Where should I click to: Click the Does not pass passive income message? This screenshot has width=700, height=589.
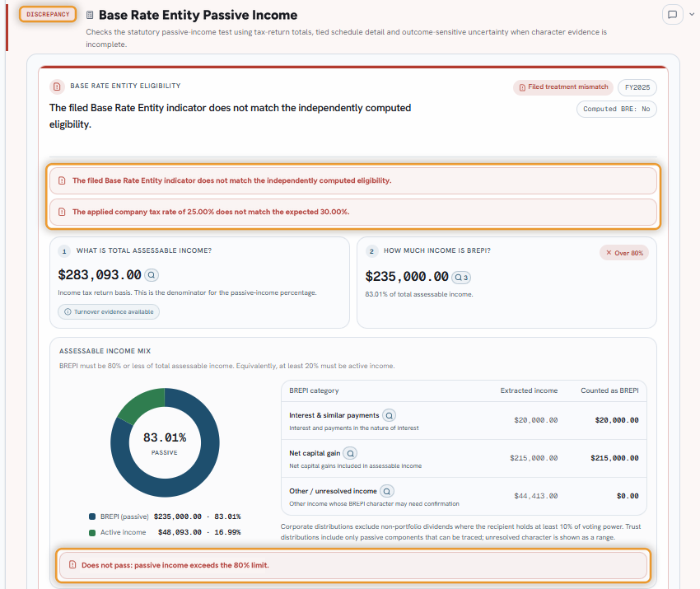(175, 565)
